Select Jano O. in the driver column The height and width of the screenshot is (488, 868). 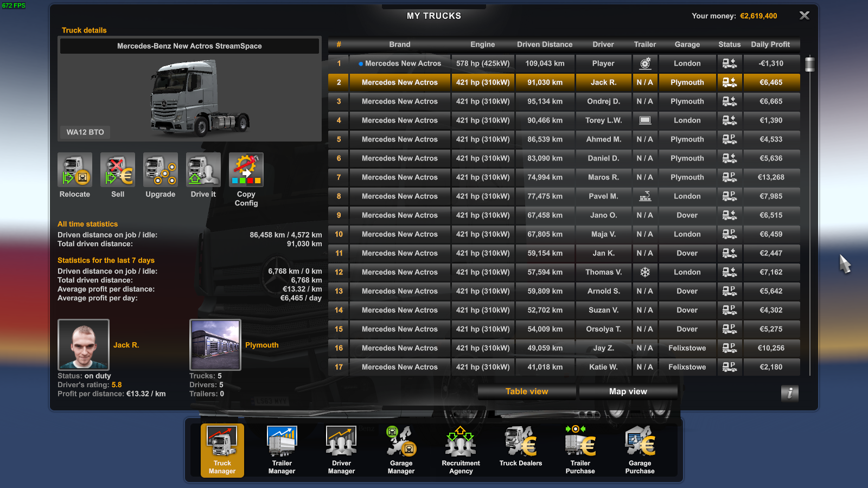(x=603, y=215)
